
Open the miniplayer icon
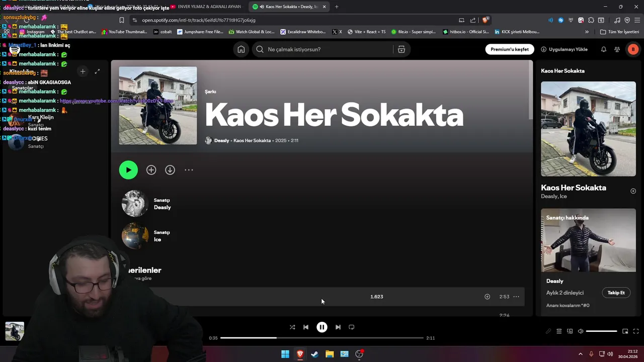click(625, 331)
